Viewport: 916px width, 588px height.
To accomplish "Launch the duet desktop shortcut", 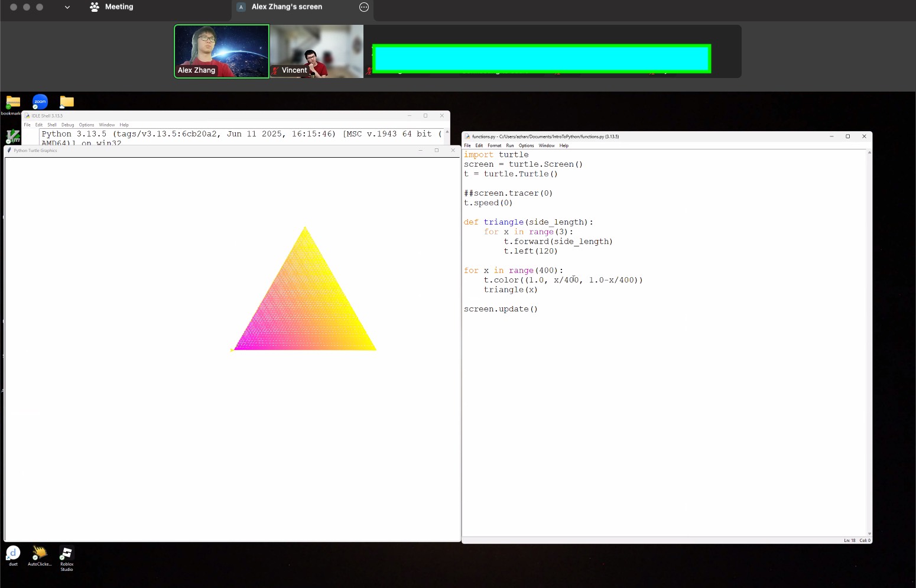I will (x=13, y=553).
